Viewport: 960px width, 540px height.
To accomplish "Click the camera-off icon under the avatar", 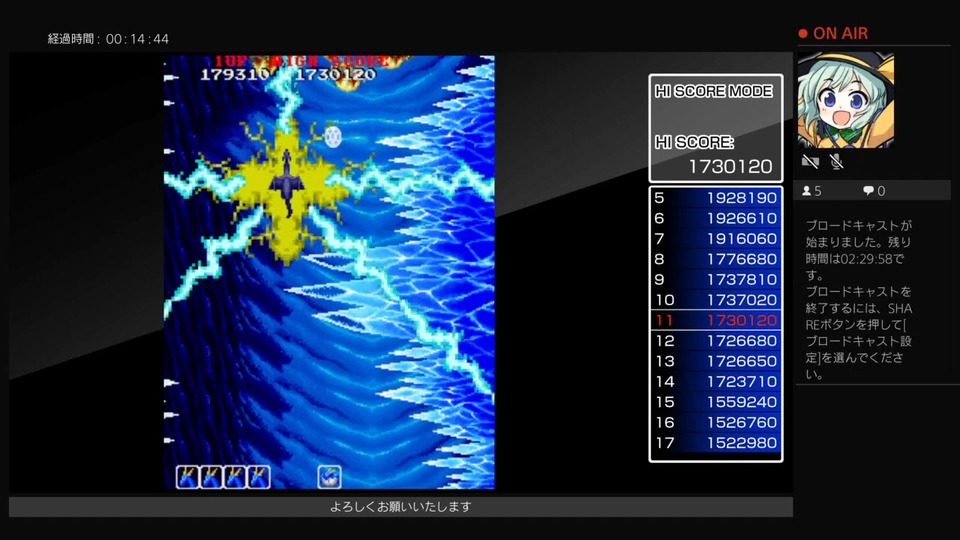I will pyautogui.click(x=810, y=162).
